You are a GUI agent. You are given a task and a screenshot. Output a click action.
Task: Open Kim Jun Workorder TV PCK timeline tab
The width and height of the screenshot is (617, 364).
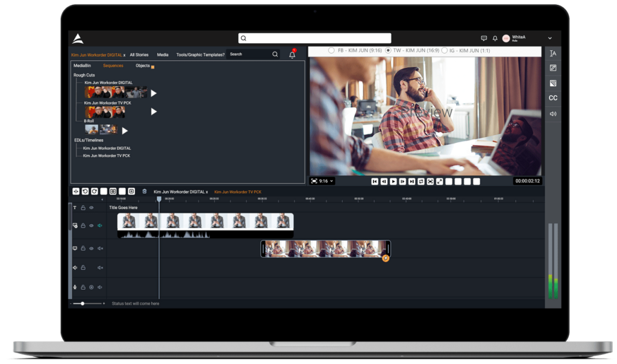[238, 192]
